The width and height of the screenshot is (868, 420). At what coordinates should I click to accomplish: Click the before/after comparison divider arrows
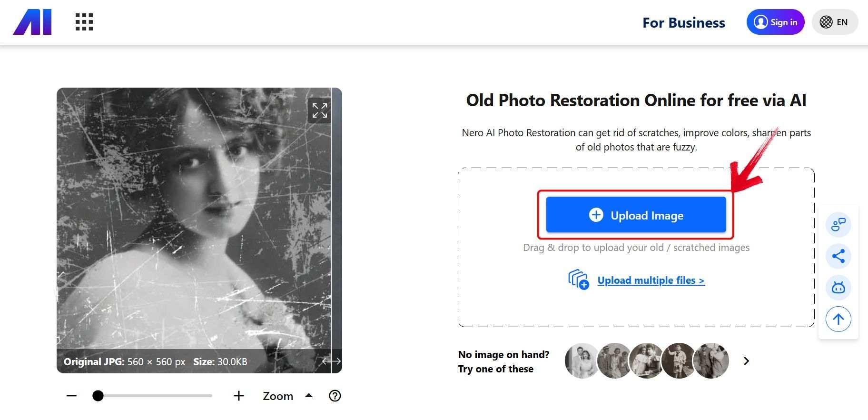pyautogui.click(x=331, y=361)
